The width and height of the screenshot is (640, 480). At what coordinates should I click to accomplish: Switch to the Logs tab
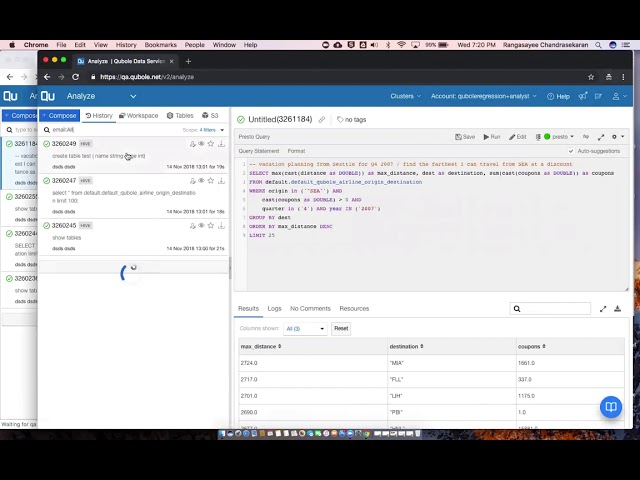click(274, 309)
